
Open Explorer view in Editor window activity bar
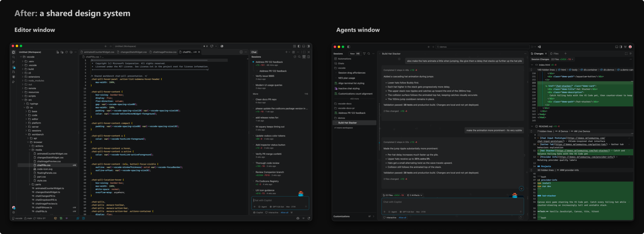(x=13, y=52)
